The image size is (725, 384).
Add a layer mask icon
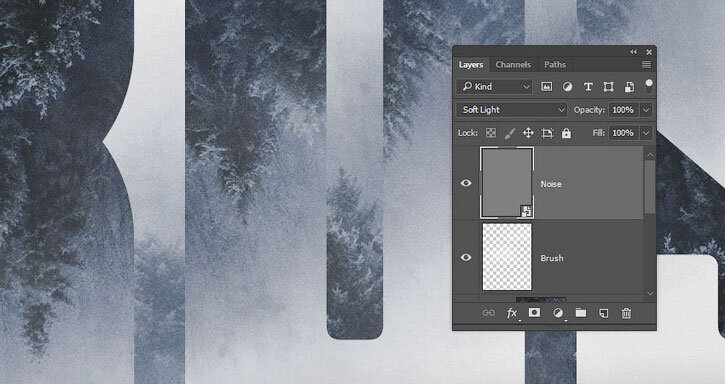point(534,313)
